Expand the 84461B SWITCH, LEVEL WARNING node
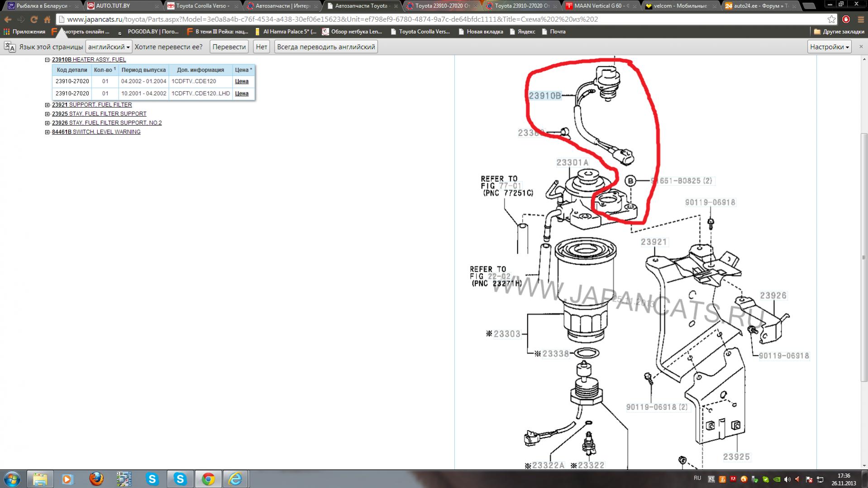Screen dimensions: 868x488 pos(47,132)
